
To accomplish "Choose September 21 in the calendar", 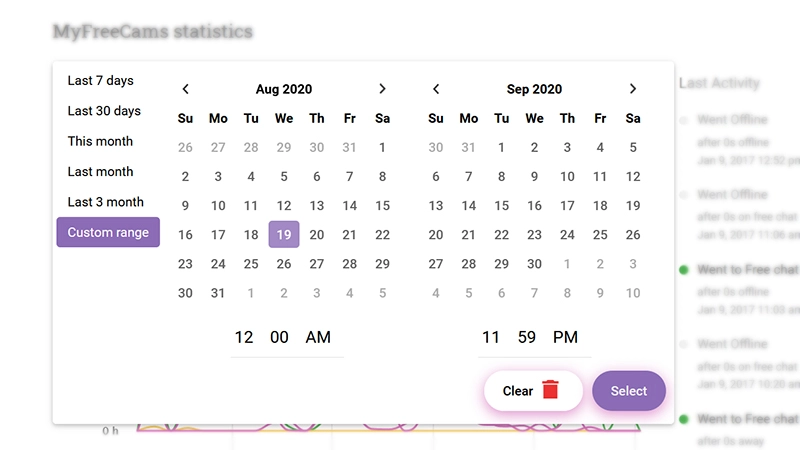I will tap(468, 235).
